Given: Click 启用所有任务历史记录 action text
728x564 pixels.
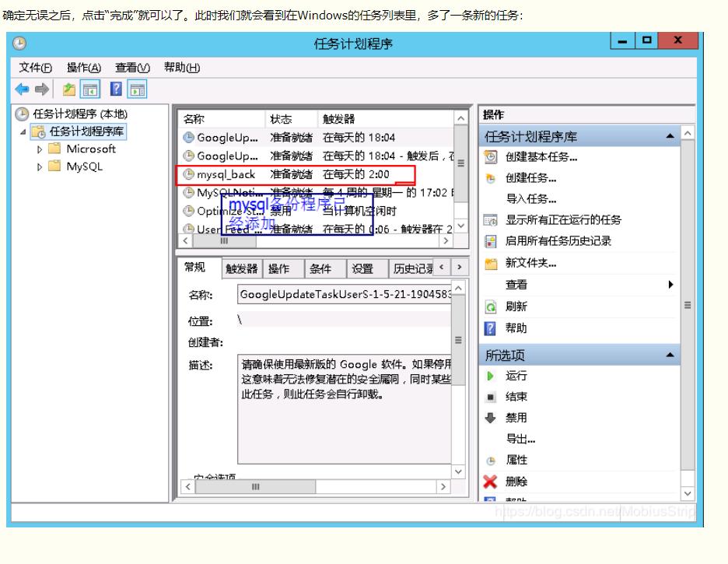Looking at the screenshot, I should click(x=558, y=241).
